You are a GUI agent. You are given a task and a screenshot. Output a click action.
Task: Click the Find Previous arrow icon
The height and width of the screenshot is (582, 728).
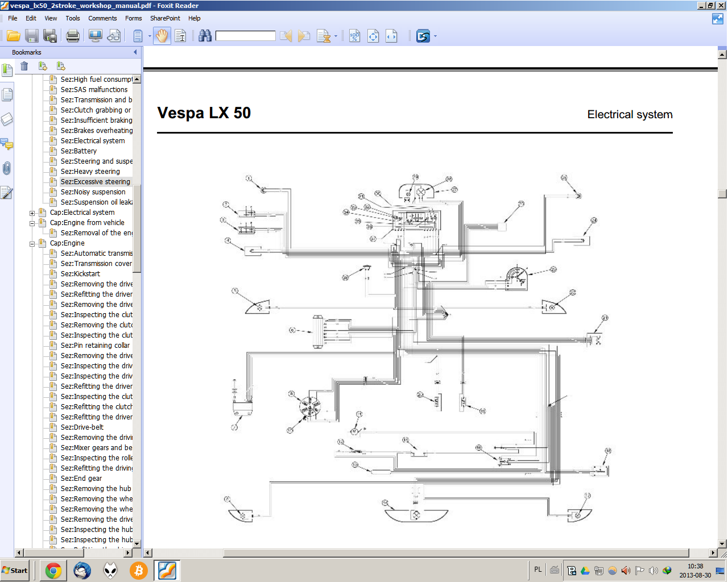click(x=286, y=36)
